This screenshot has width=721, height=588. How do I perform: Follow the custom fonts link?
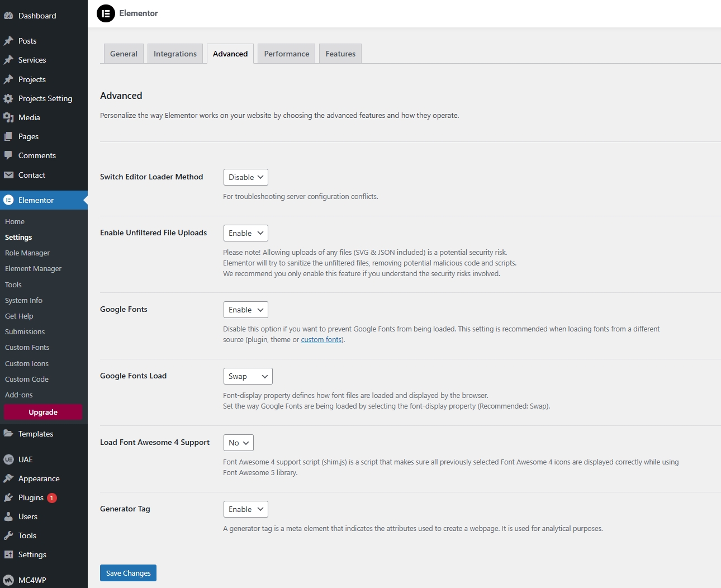(321, 340)
